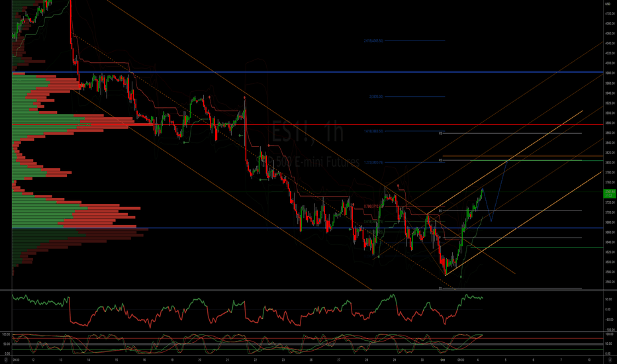Screen dimensions: 617x364
Task: Click the circled Z icon at bottom-left
Action: (6, 359)
